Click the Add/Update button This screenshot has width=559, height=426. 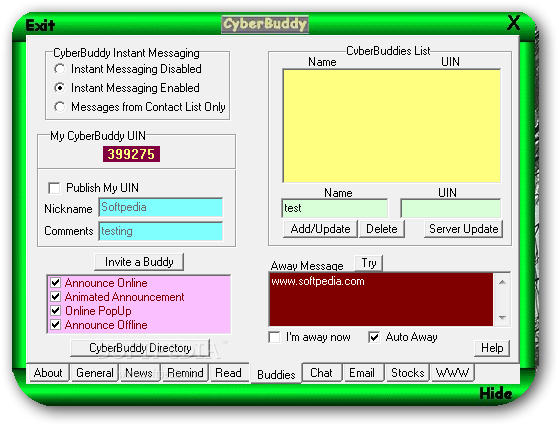point(320,229)
